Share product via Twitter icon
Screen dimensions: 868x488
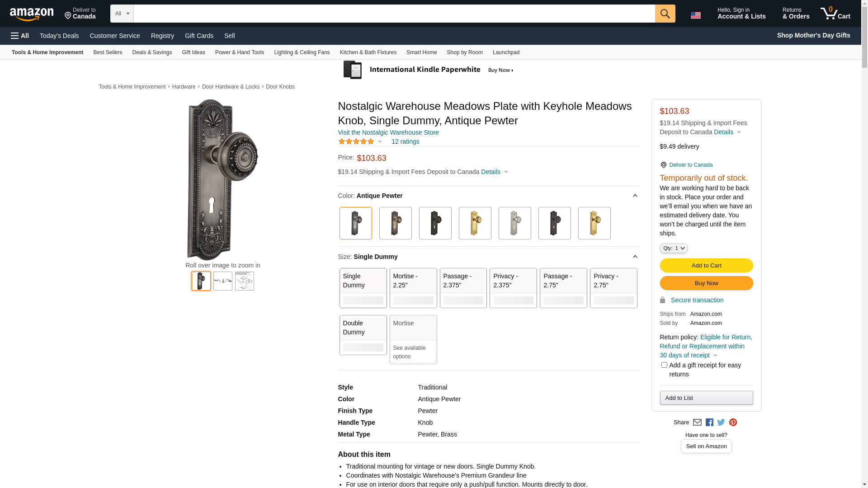721,422
